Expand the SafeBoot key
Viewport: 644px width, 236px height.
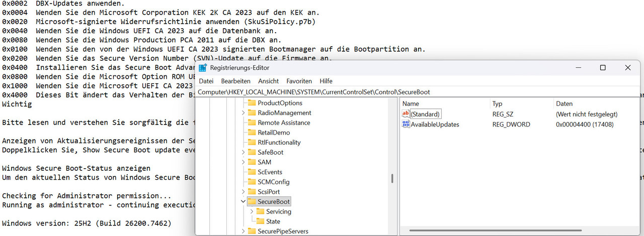click(244, 152)
